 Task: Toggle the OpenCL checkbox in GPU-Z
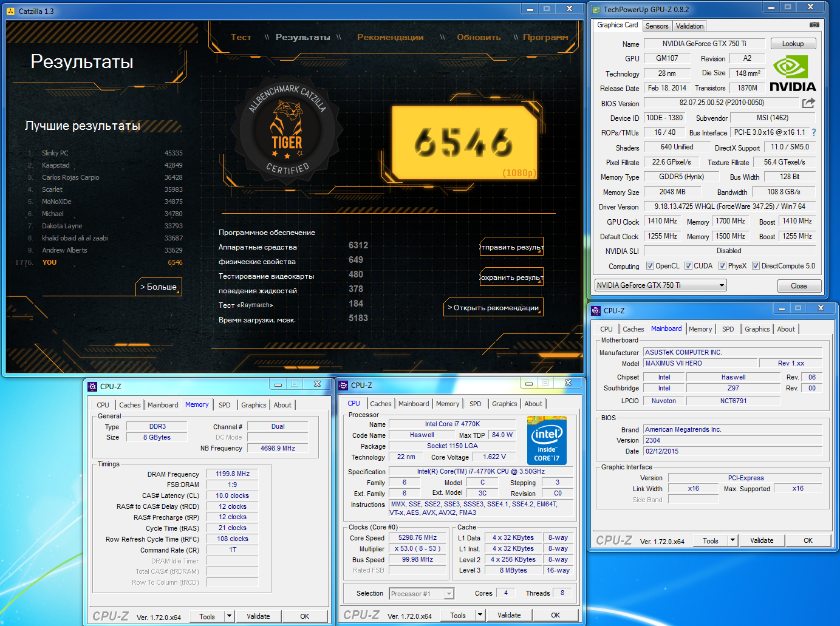(650, 265)
